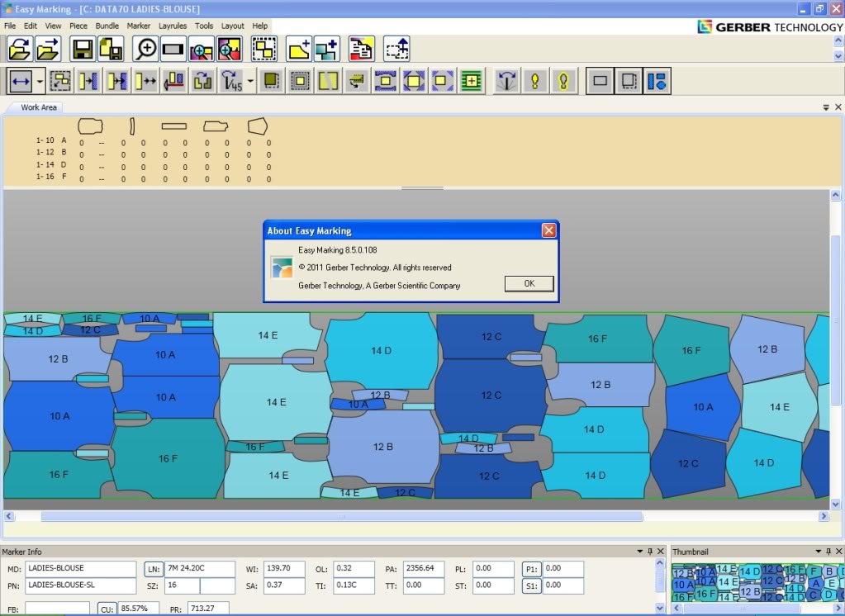The image size is (845, 616).
Task: Click the open next marker folder icon
Action: 48,49
